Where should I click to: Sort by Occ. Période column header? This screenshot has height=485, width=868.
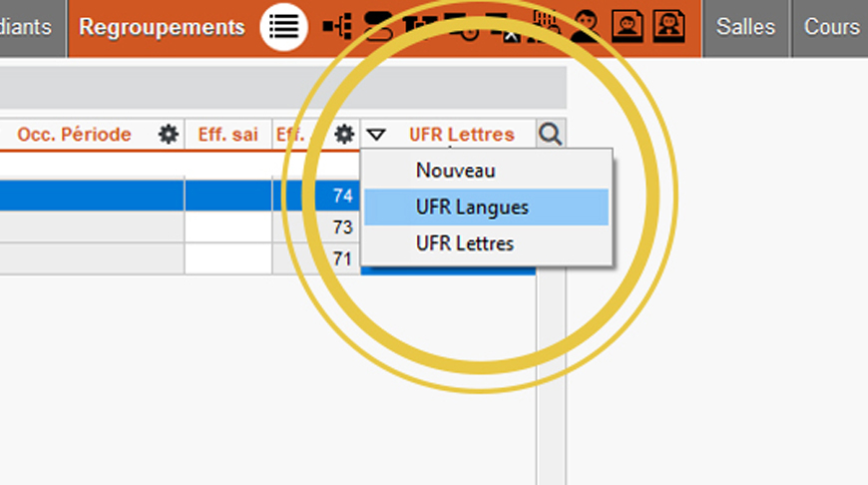click(x=74, y=134)
